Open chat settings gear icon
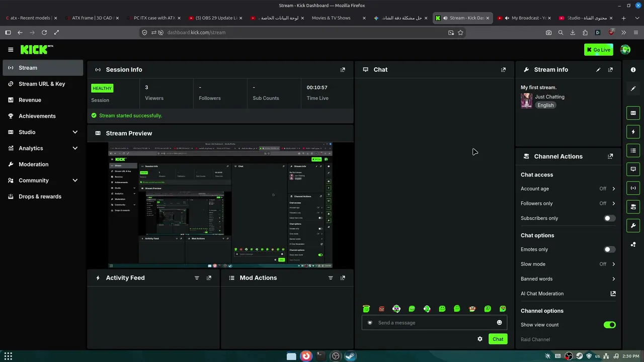This screenshot has width=644, height=362. [480, 339]
